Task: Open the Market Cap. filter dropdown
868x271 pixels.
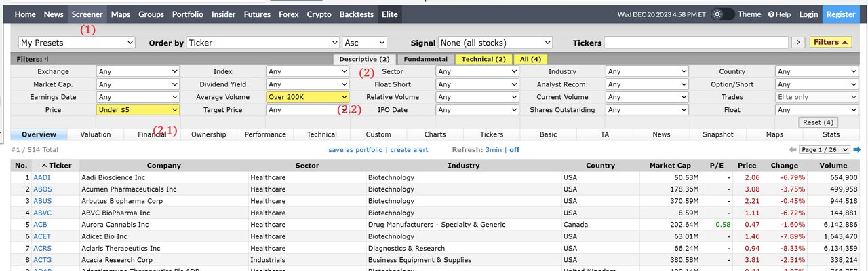Action: [138, 84]
